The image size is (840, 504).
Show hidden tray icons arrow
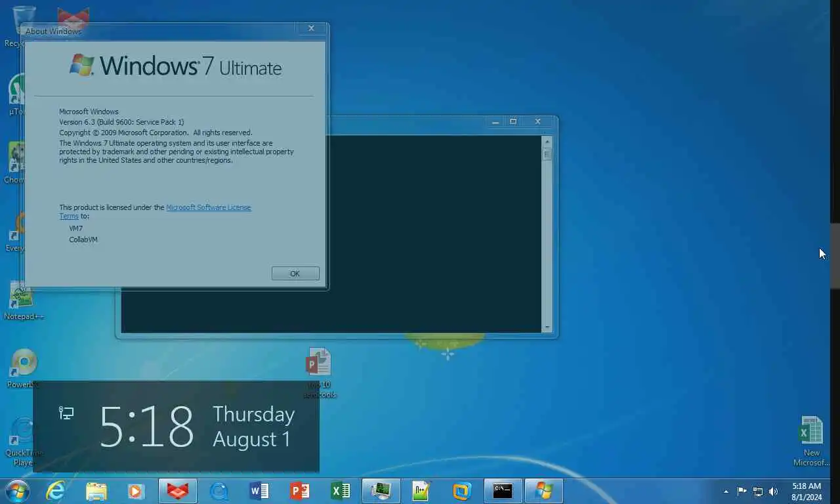(x=726, y=492)
